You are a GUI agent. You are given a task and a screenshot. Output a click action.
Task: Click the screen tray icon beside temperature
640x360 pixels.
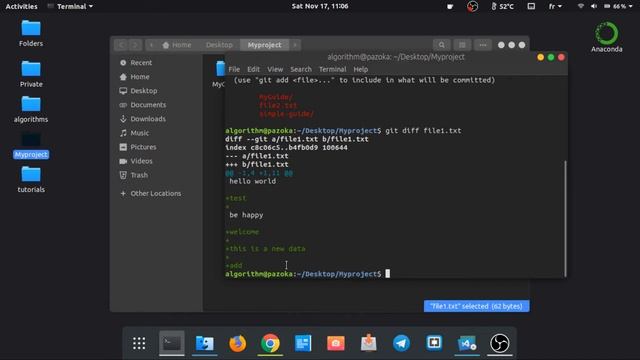tap(531, 7)
